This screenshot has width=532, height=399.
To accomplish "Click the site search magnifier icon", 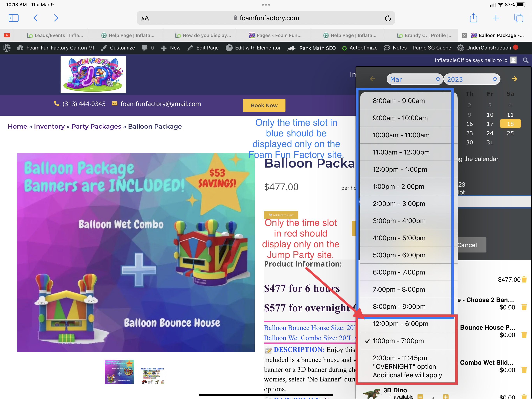I will click(526, 60).
